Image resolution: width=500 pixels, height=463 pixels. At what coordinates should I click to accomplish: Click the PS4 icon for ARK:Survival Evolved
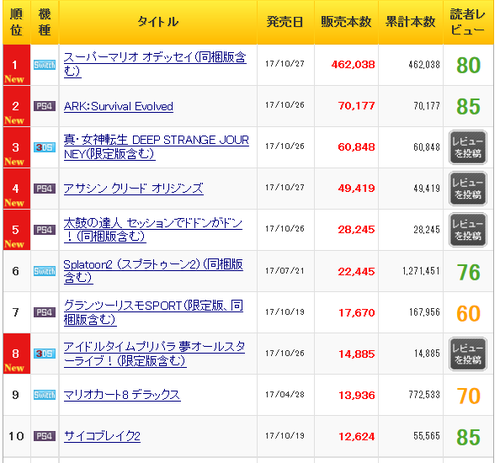click(x=45, y=106)
